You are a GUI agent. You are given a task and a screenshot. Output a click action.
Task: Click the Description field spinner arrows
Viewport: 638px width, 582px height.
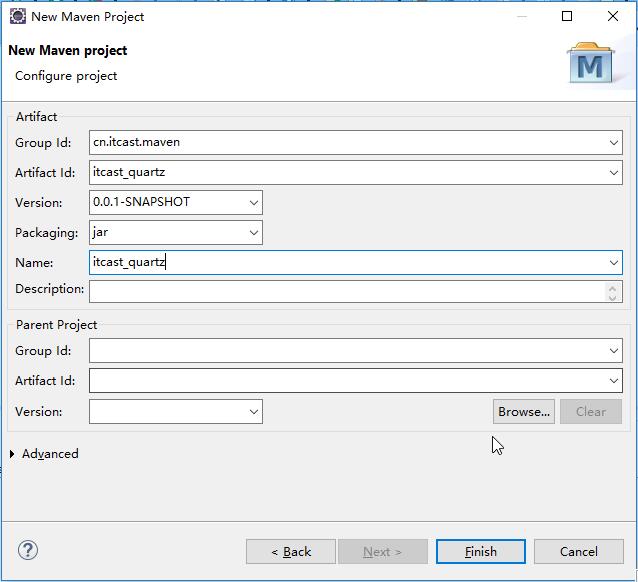612,292
